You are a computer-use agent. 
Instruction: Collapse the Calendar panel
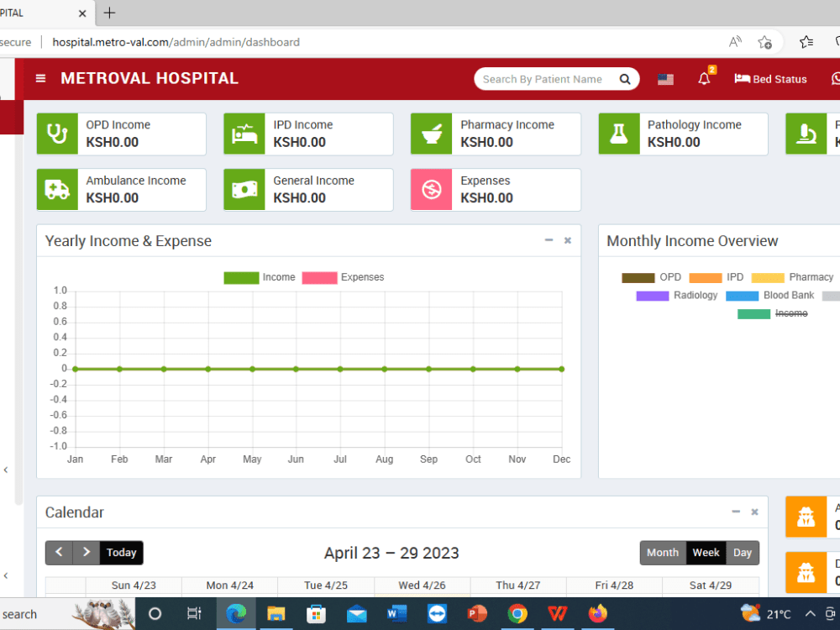735,512
